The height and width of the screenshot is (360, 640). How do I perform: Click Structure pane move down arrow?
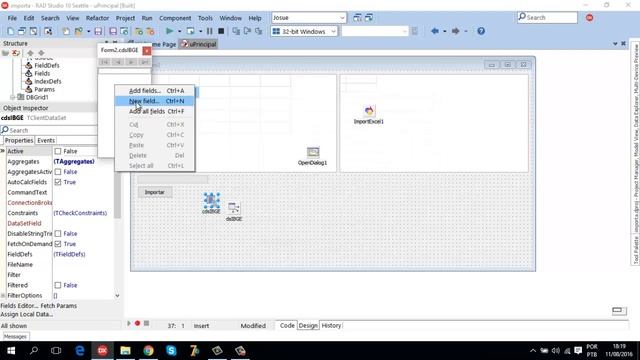pyautogui.click(x=41, y=53)
